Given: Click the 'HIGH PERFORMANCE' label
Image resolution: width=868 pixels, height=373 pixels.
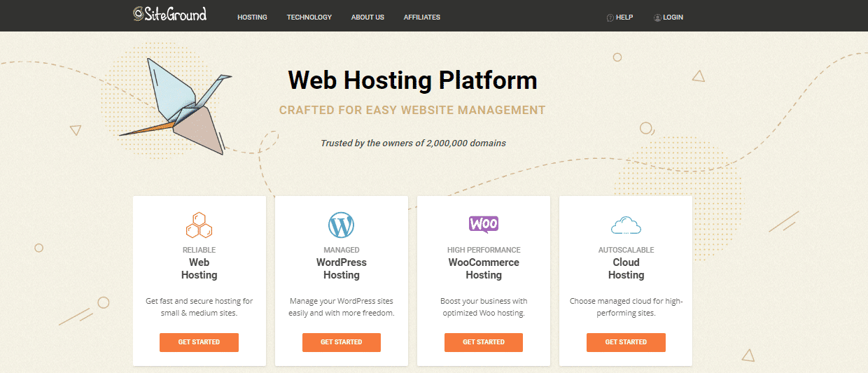Looking at the screenshot, I should click(484, 250).
